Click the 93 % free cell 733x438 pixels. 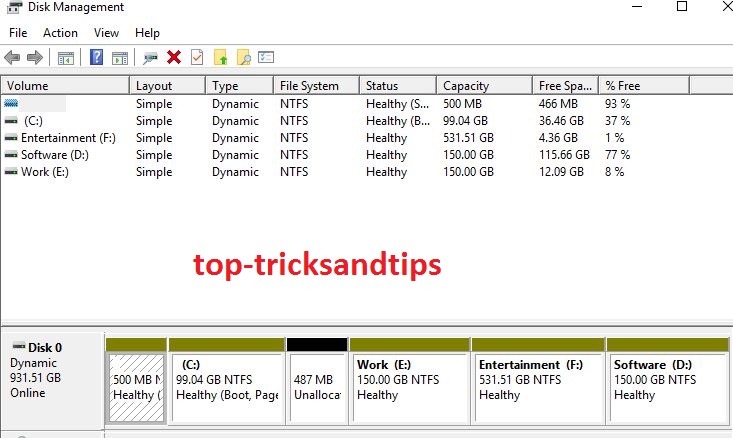point(617,104)
